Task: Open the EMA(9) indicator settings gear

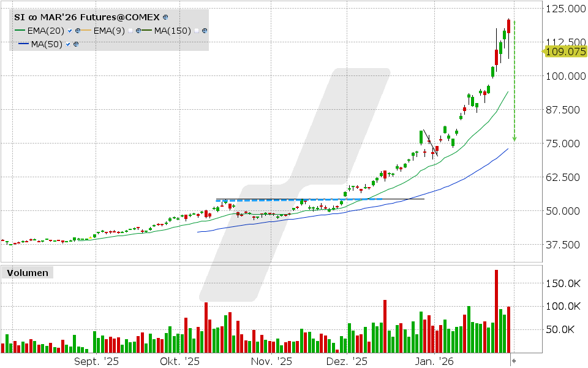Action: coord(138,29)
